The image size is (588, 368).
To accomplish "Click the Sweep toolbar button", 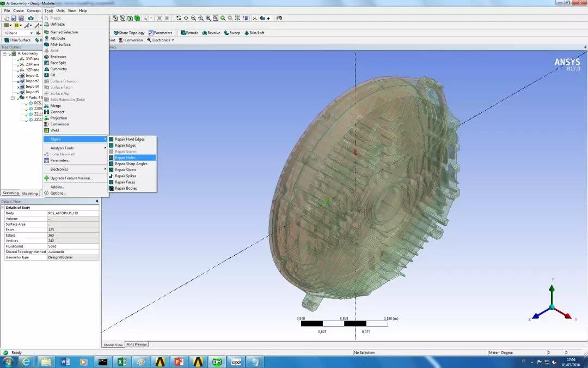I will (232, 33).
